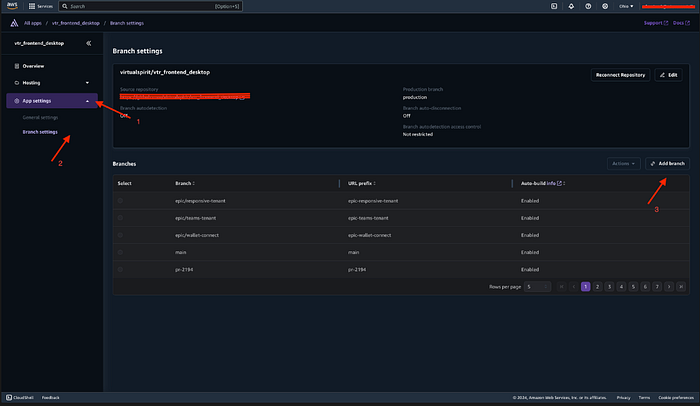Go to next page arrow
Screen dimensions: 700x406
[x=669, y=287]
